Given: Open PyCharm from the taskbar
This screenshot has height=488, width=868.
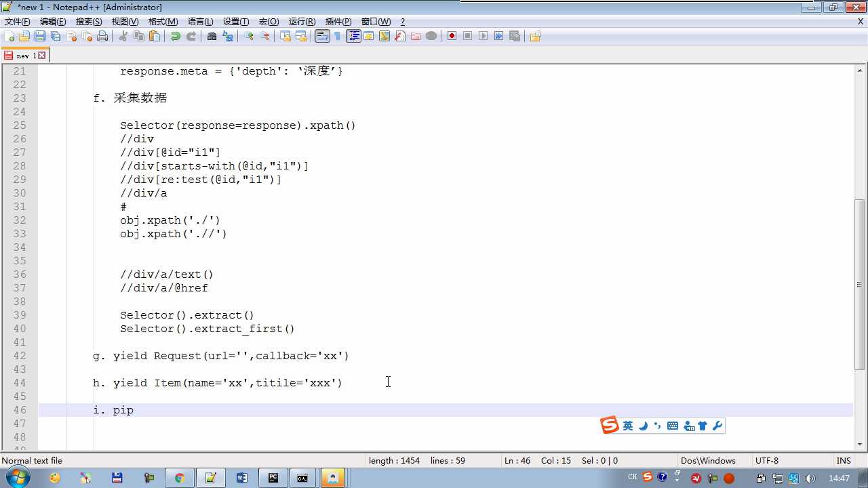Looking at the screenshot, I should click(x=273, y=478).
